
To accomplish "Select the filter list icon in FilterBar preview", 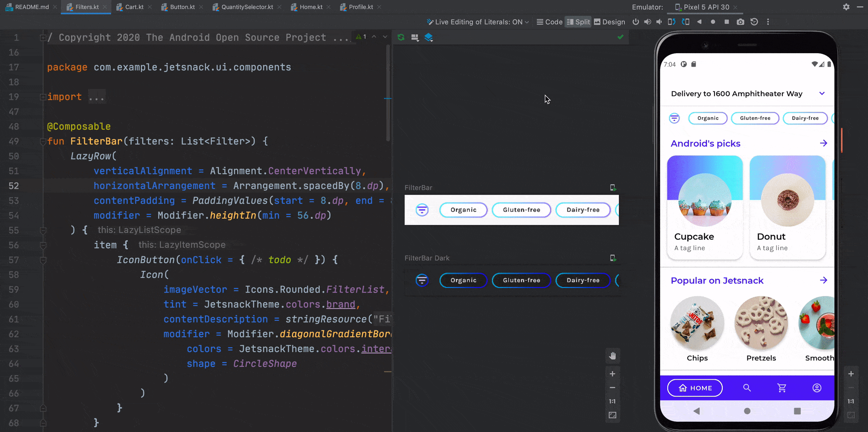I will (x=422, y=209).
